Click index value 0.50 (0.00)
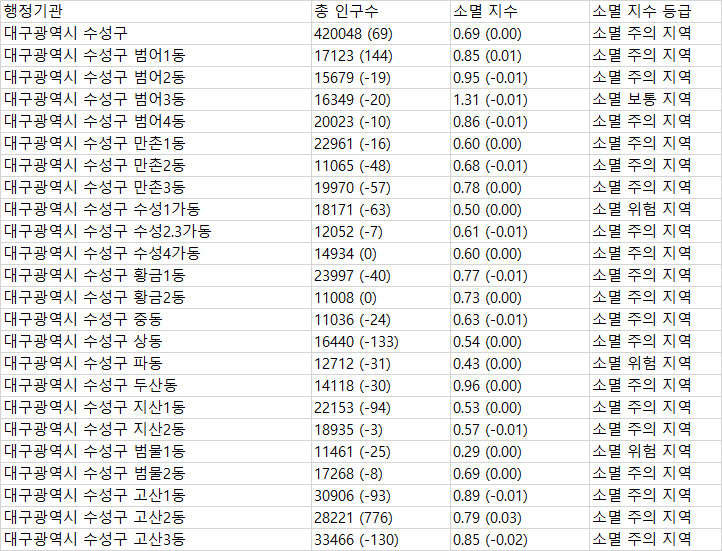 tap(487, 210)
